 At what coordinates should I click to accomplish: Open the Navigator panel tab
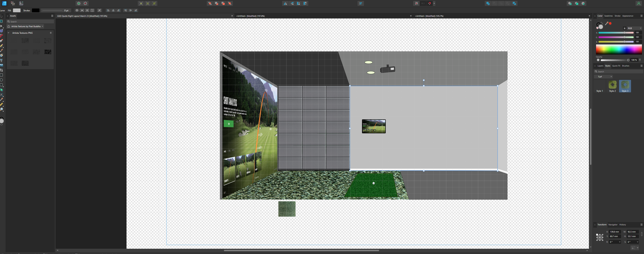613,225
